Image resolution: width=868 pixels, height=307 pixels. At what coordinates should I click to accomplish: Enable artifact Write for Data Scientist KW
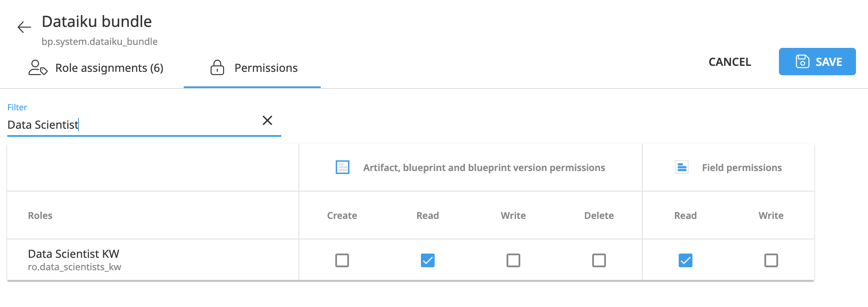(x=513, y=260)
